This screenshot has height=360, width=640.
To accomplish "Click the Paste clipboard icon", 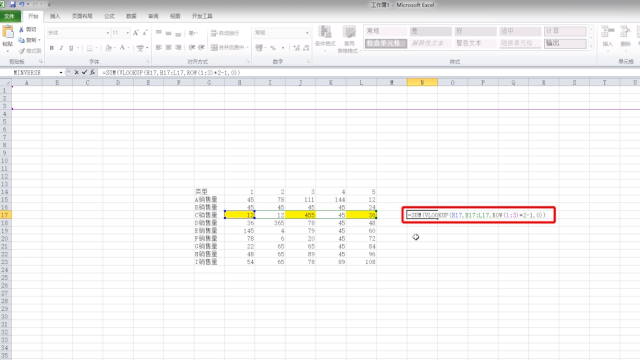I will [x=7, y=32].
